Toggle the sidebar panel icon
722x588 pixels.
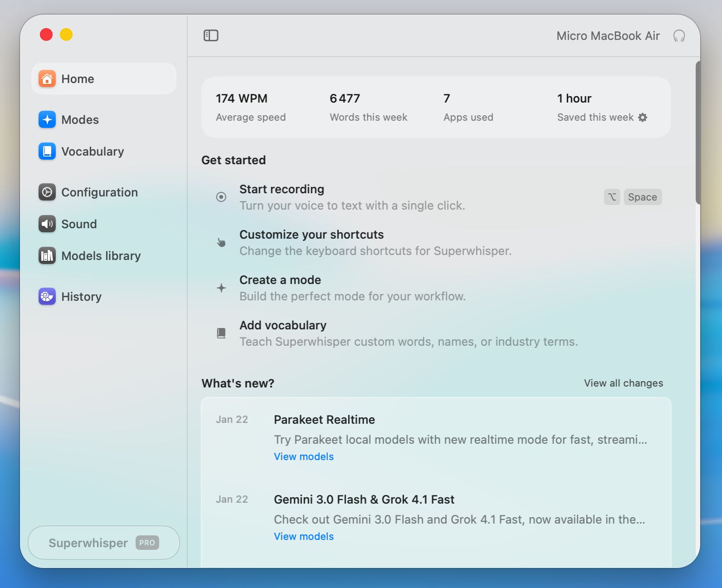[211, 35]
